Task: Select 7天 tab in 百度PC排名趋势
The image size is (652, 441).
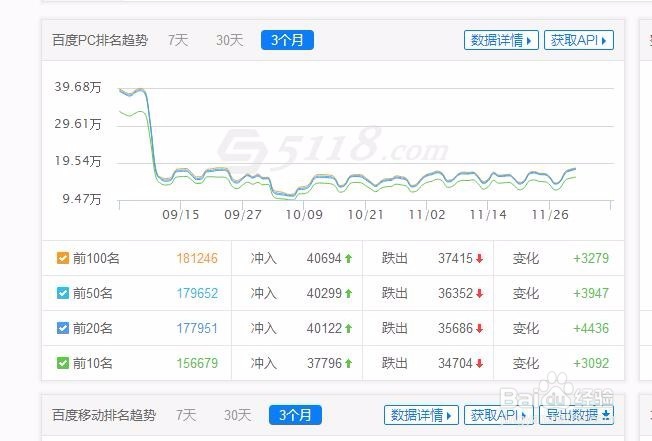Action: point(178,40)
